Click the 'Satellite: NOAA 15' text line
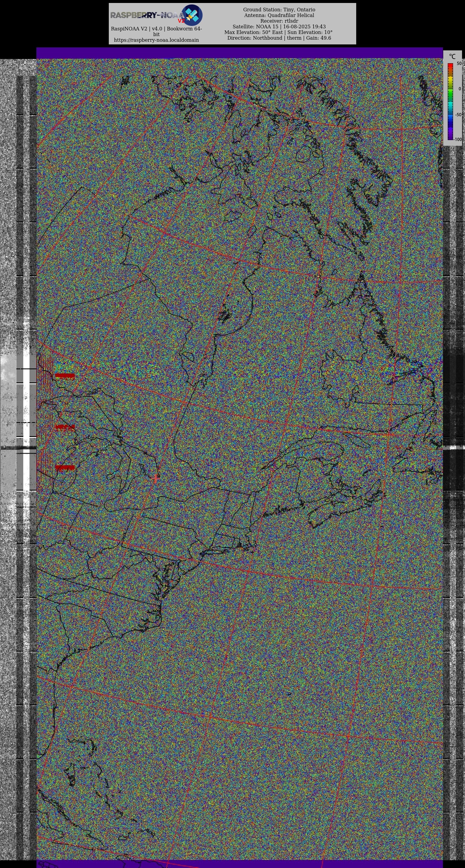This screenshot has width=465, height=868. coord(279,27)
